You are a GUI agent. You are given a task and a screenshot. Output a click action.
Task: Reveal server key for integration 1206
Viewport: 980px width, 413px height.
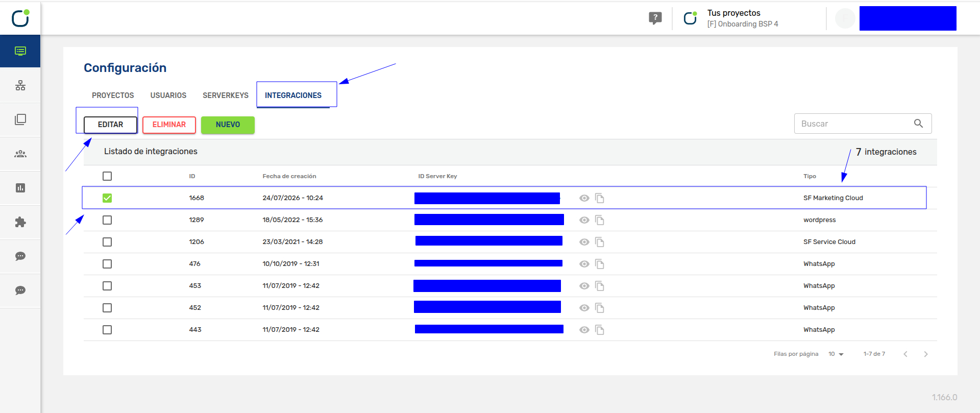584,242
